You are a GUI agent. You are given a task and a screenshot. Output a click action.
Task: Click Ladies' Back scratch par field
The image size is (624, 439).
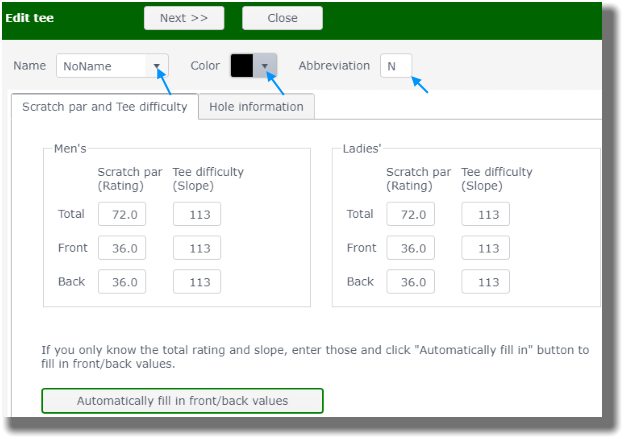pyautogui.click(x=410, y=282)
